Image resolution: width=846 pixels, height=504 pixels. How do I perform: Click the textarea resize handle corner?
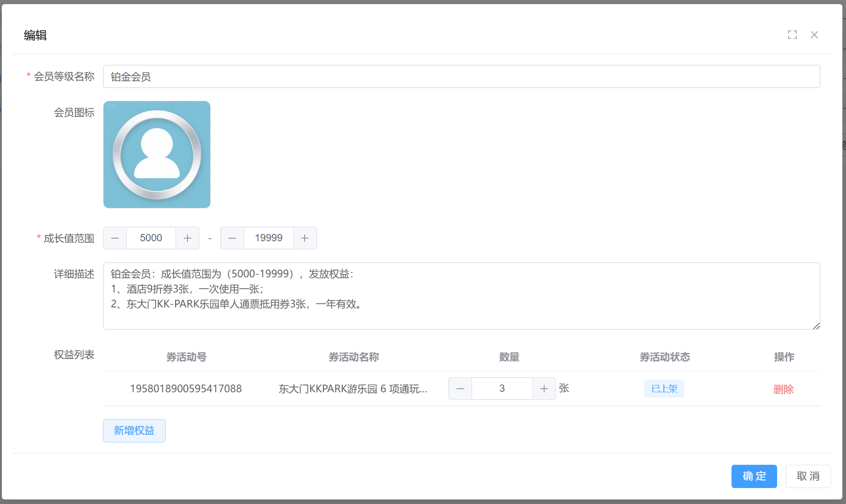(816, 326)
